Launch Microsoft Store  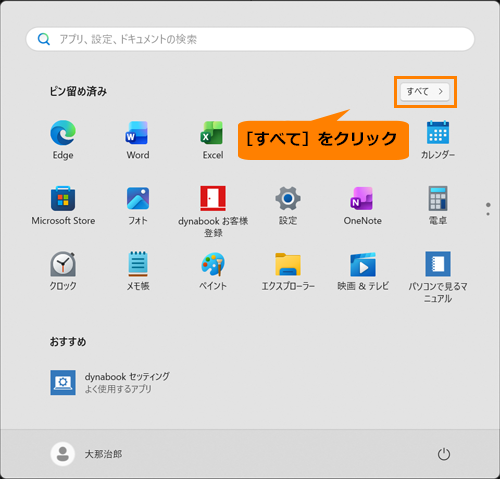(x=63, y=198)
